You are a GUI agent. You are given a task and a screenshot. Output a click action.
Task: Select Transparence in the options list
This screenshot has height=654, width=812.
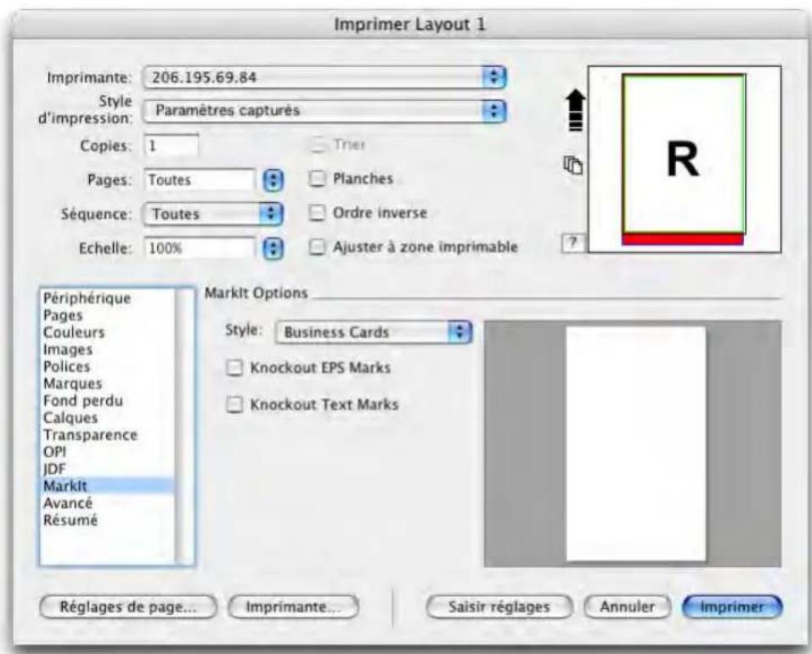click(108, 435)
